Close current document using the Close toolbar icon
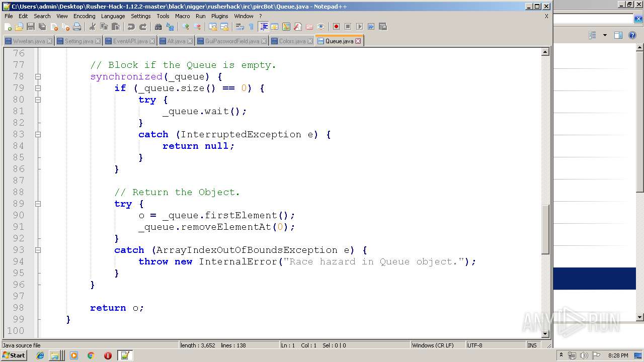The width and height of the screenshot is (644, 362). (54, 27)
